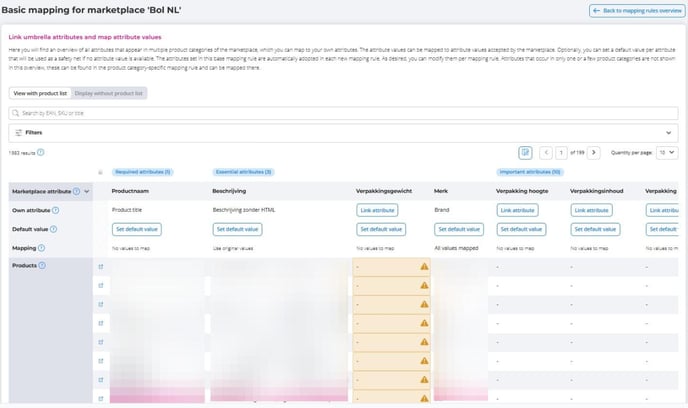This screenshot has height=408, width=688.
Task: Select the Required attributes (1) group tag
Action: coord(142,172)
